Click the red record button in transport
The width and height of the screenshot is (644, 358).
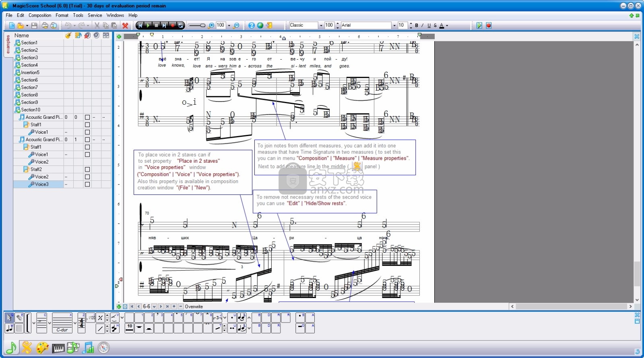pos(173,25)
